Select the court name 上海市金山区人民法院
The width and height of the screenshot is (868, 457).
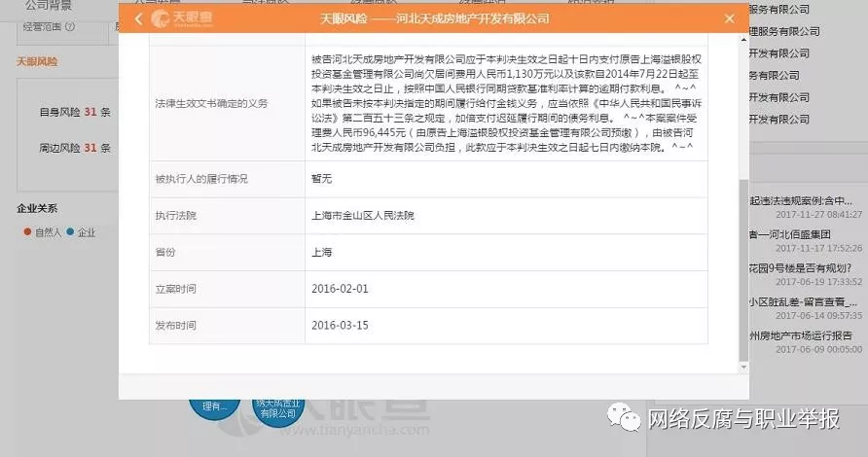pyautogui.click(x=363, y=215)
